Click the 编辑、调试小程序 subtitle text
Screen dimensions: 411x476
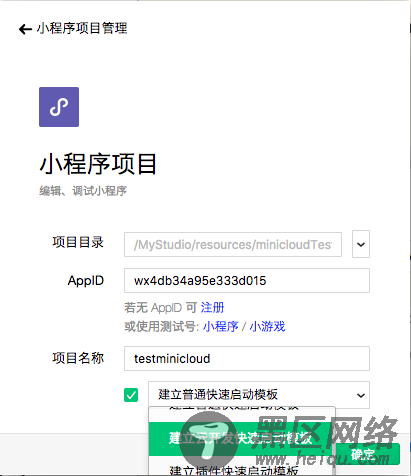tap(83, 191)
